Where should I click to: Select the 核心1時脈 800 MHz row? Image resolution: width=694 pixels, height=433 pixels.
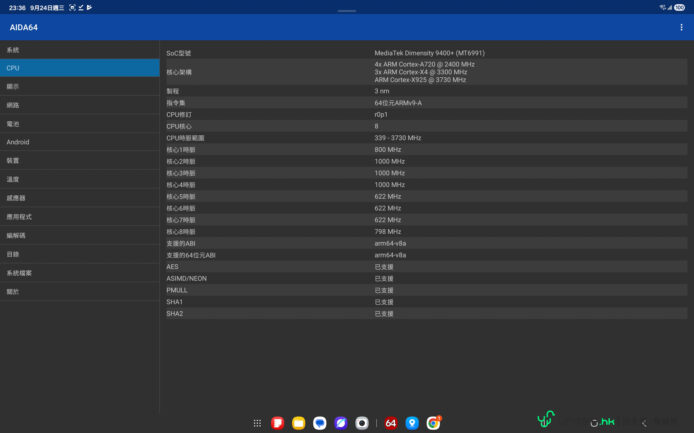tap(427, 150)
